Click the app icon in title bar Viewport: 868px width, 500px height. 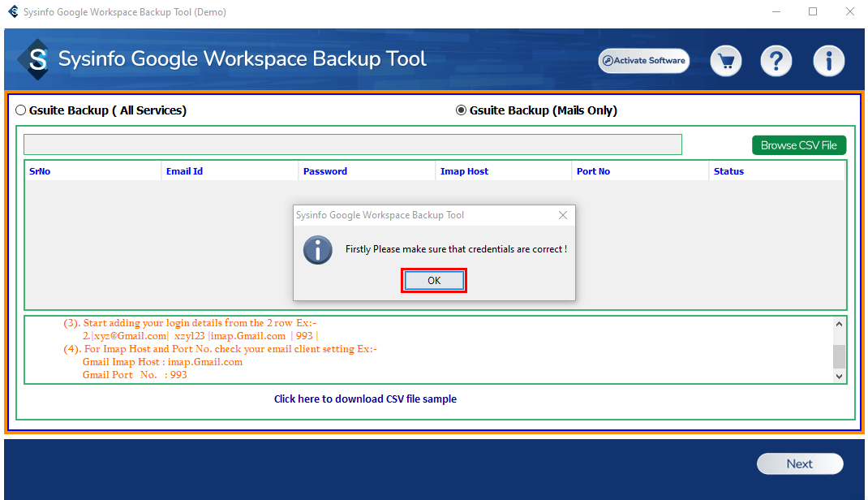tap(12, 12)
